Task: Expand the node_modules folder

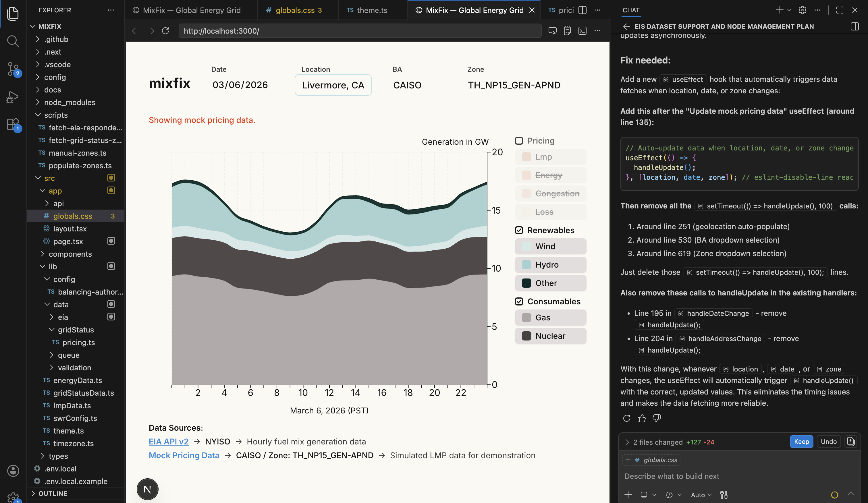Action: [x=70, y=102]
